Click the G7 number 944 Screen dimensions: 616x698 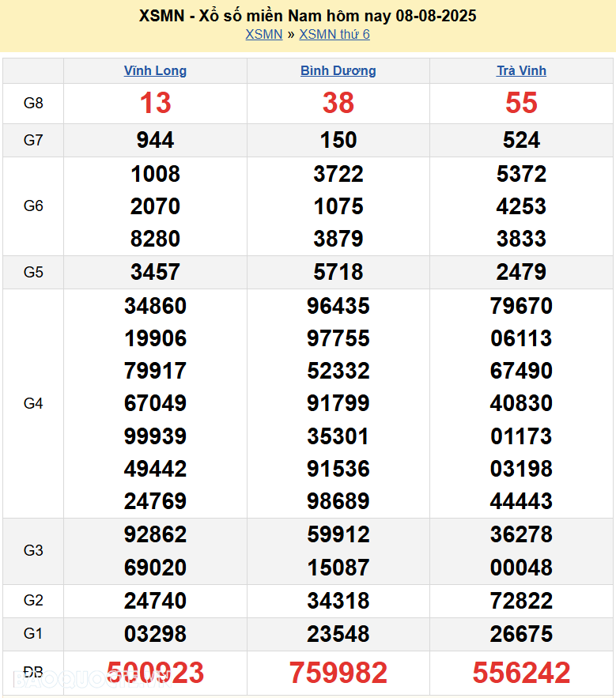point(155,140)
